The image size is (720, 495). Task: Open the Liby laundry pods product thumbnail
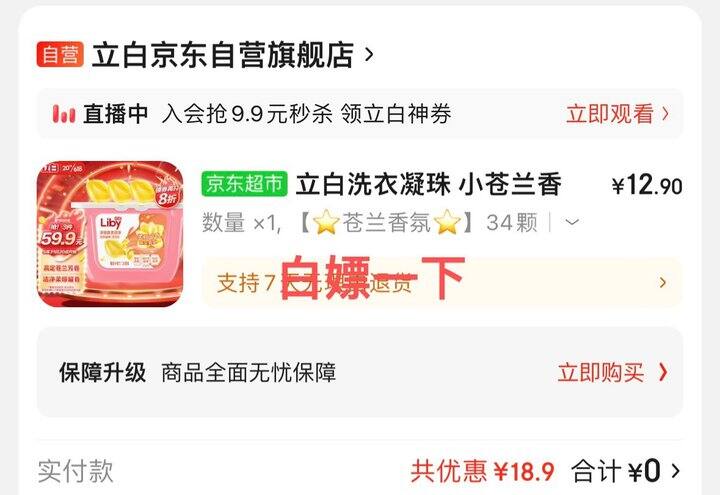pos(110,233)
